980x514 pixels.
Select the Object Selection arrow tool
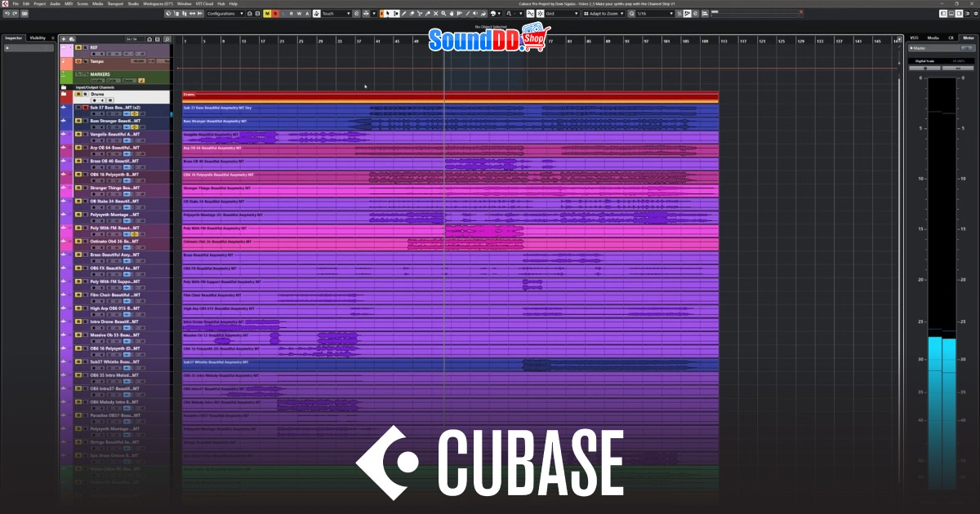(x=388, y=14)
